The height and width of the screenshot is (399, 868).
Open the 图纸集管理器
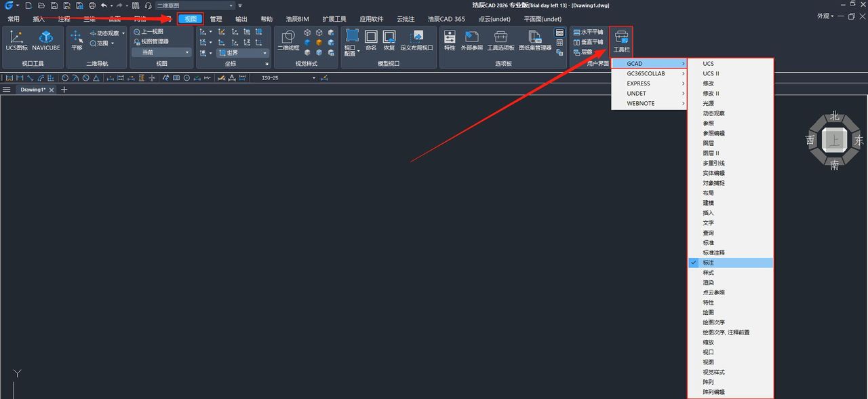[535, 41]
